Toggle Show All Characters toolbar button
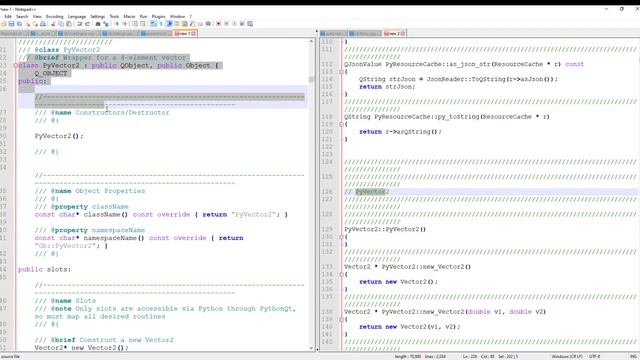The width and height of the screenshot is (640, 360). [161, 24]
